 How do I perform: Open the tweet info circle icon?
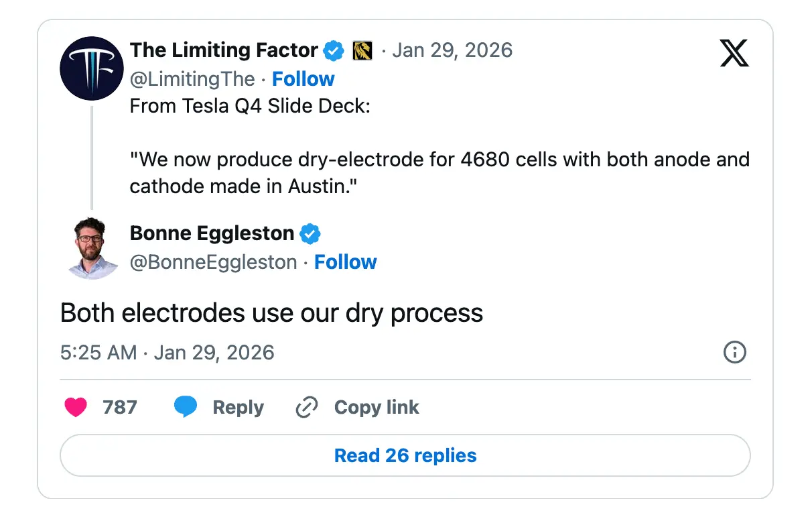click(735, 352)
